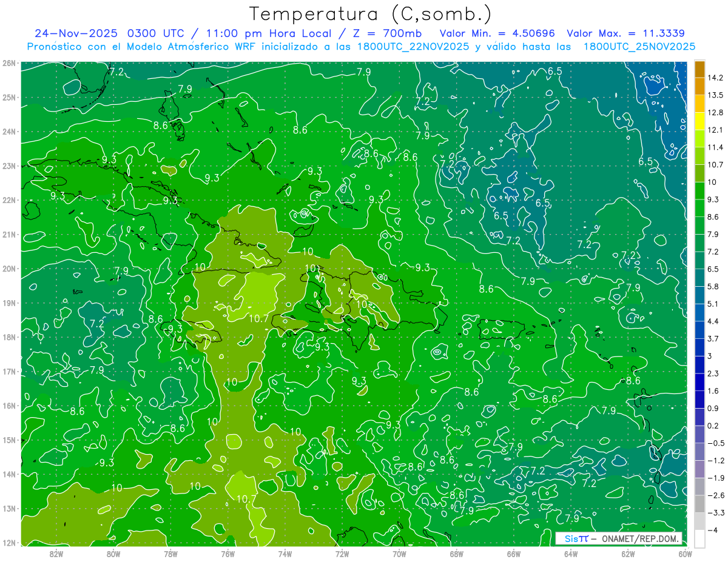The width and height of the screenshot is (728, 562).
Task: Select the "Valor Max. = 11.3339" readout
Action: click(625, 33)
